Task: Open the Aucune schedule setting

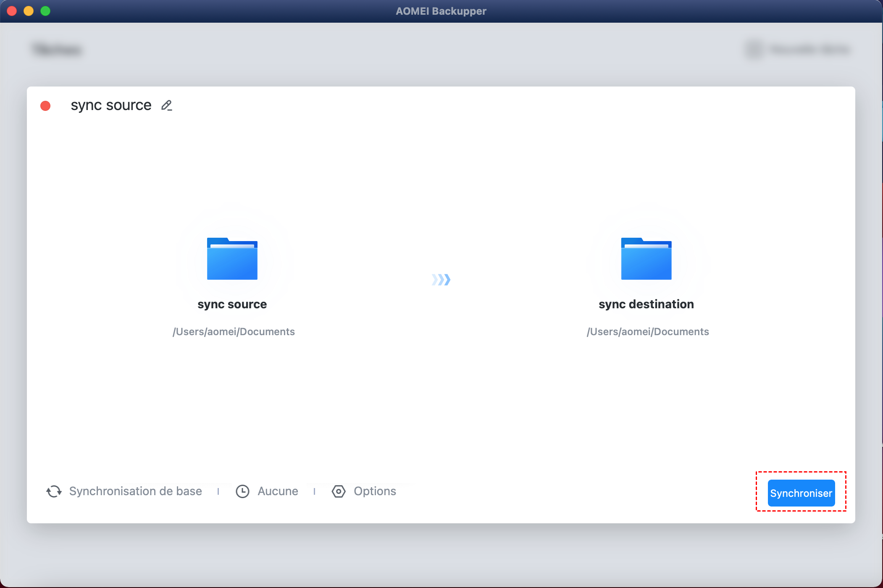Action: [278, 491]
